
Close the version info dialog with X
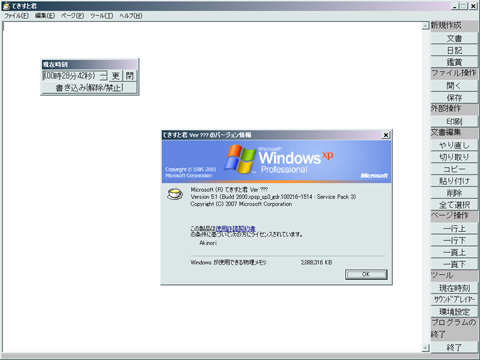386,135
